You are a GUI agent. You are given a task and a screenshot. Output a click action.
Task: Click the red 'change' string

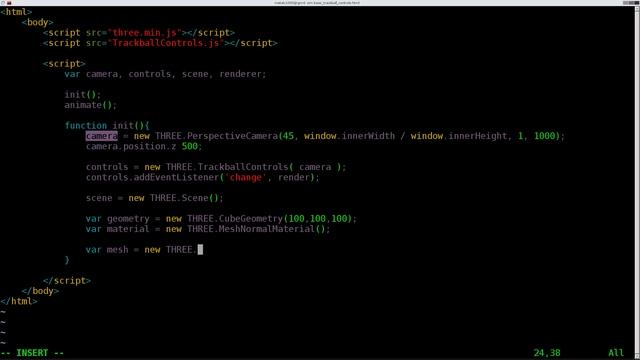(246, 177)
